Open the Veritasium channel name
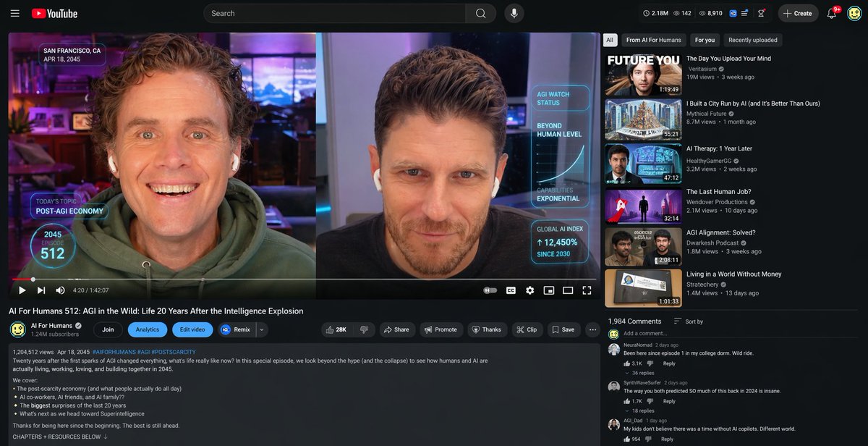Viewport: 868px width, 446px height. pos(702,69)
